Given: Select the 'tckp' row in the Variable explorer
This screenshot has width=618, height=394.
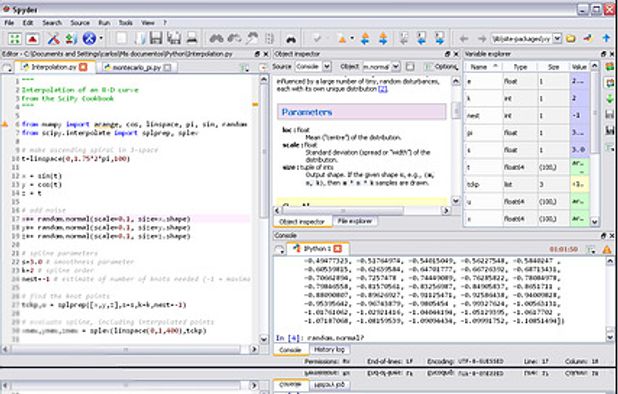Looking at the screenshot, I should [x=527, y=184].
